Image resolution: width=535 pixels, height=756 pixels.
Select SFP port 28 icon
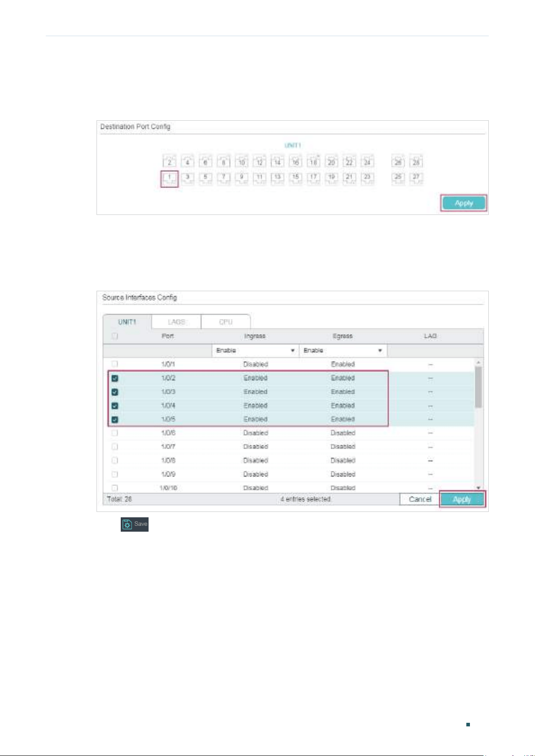click(416, 162)
